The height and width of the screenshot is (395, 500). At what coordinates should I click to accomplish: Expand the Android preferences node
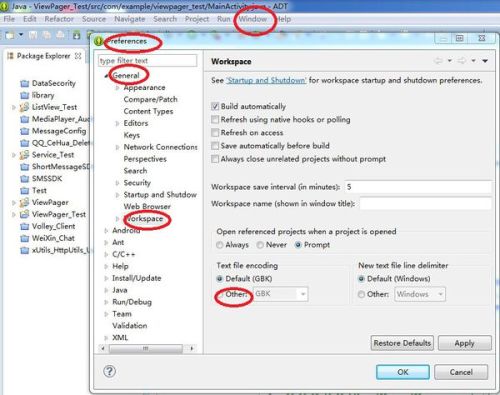click(x=106, y=230)
